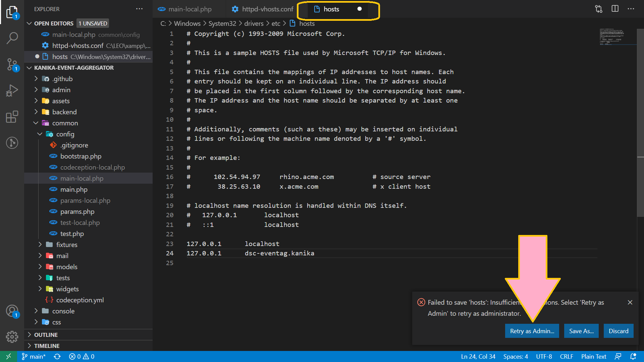Click Retry as Admin button

(x=532, y=331)
